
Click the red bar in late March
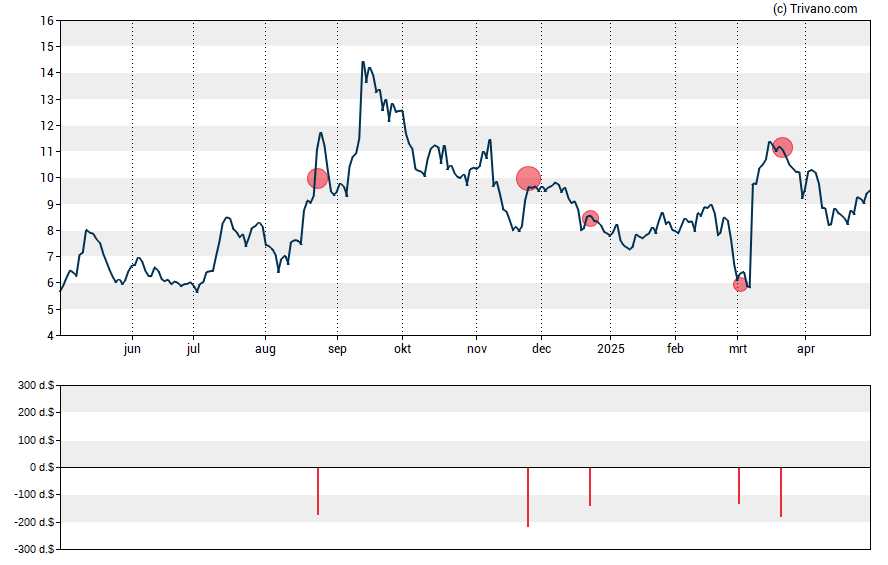point(780,492)
